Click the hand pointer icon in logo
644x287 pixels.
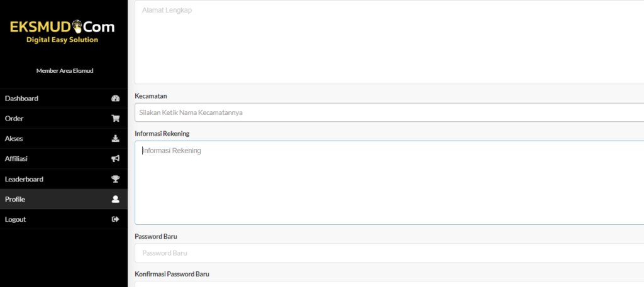pos(77,26)
